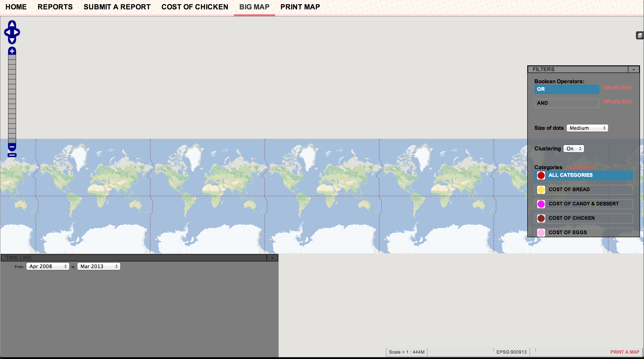Pan the map left with arrow
The height and width of the screenshot is (359, 644).
[8, 32]
